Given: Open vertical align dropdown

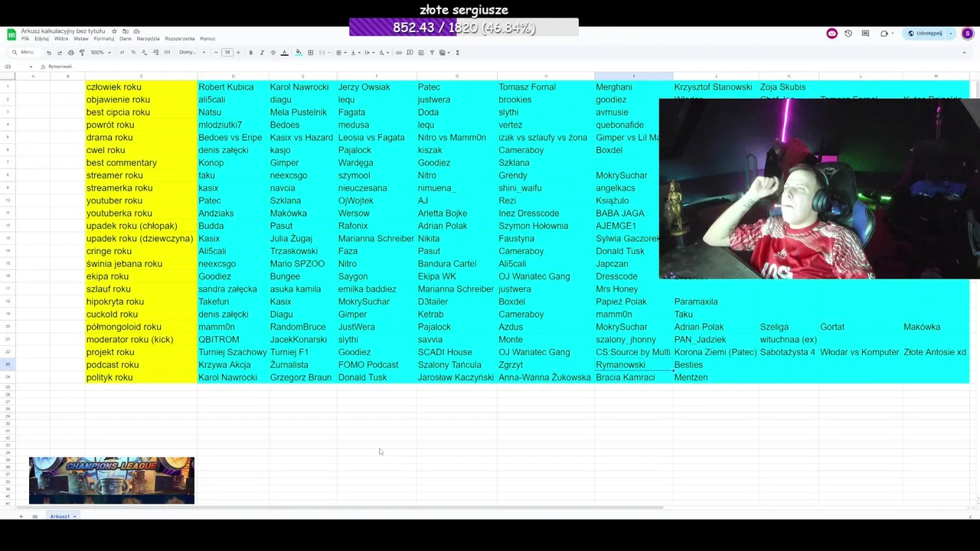Looking at the screenshot, I should (355, 53).
